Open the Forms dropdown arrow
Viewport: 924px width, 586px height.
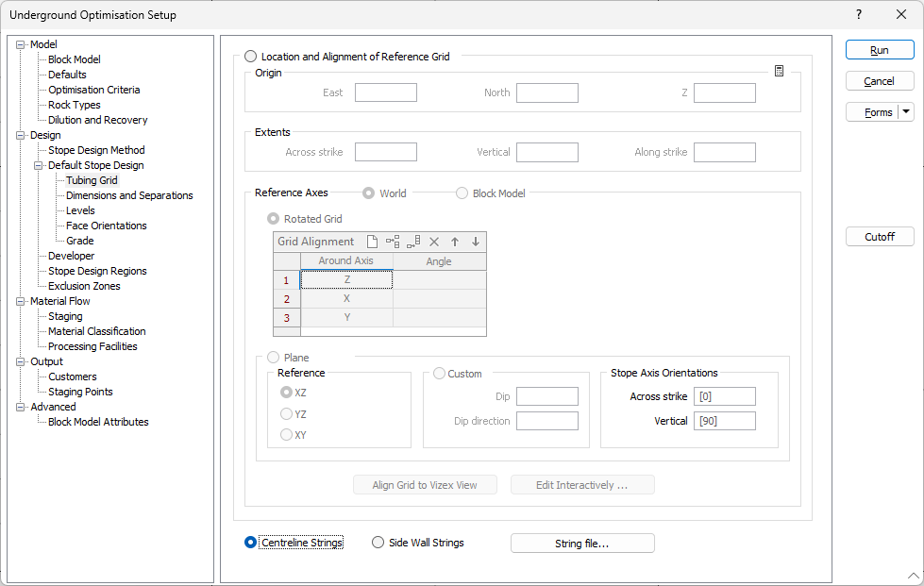pos(907,111)
